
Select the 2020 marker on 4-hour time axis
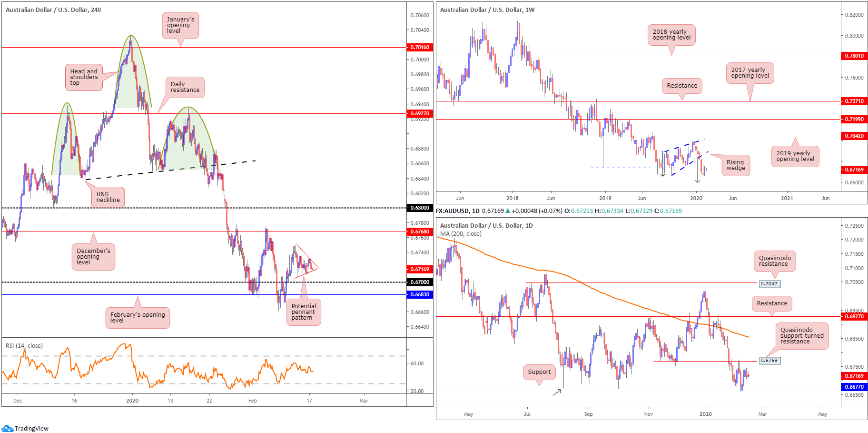(x=132, y=401)
